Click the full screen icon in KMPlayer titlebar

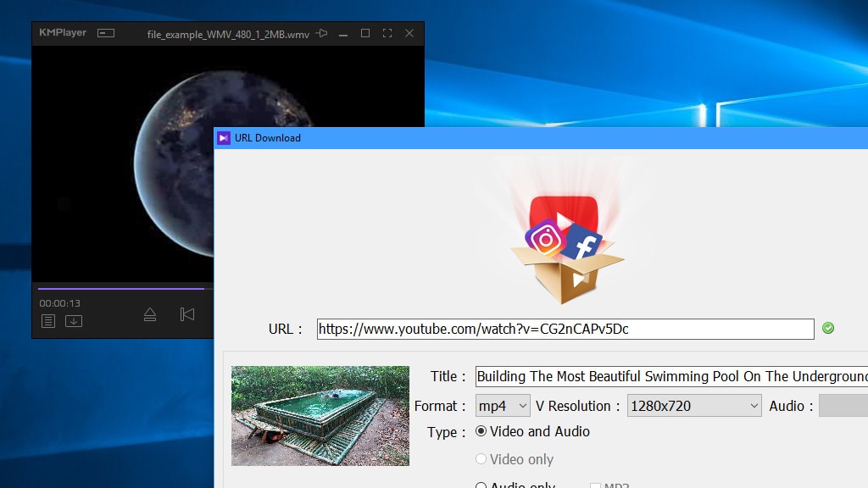(387, 33)
